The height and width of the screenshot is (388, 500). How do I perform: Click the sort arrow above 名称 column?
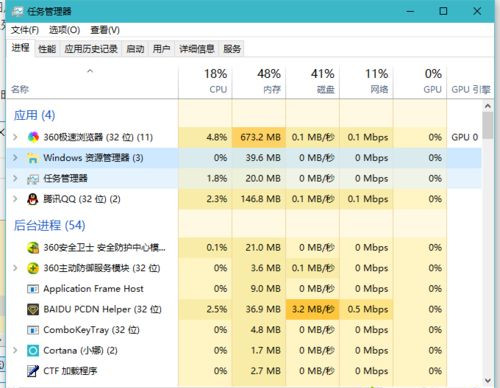tap(90, 71)
